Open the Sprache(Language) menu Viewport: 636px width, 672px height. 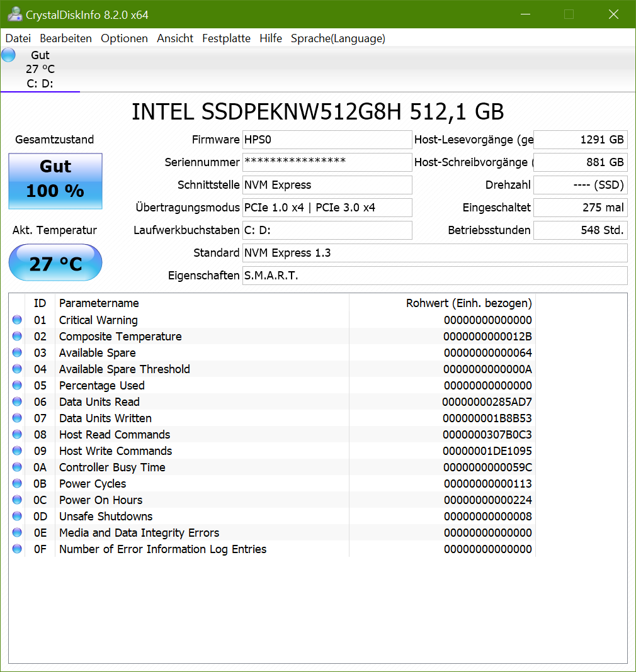(x=338, y=38)
